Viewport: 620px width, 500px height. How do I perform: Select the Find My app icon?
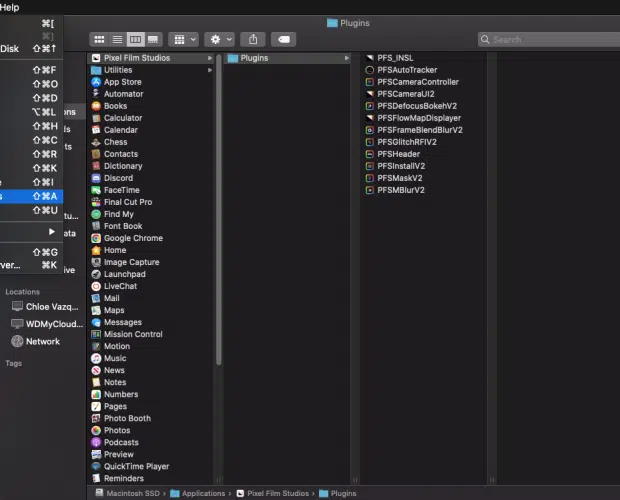96,214
